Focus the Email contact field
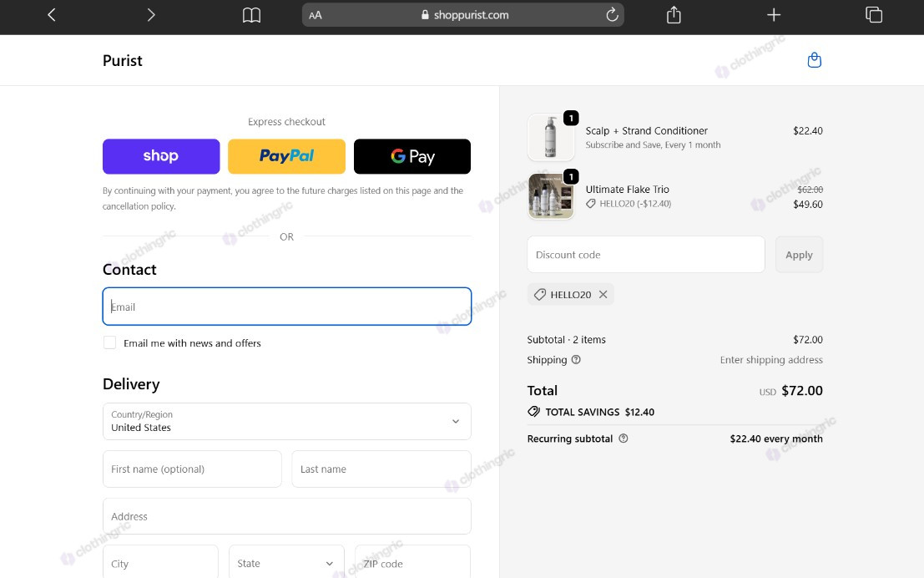924x578 pixels. point(287,307)
